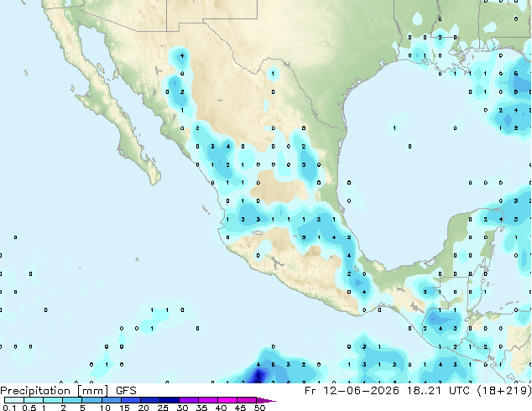Click the 35–40 mm magenta legend swatch
The width and height of the screenshot is (532, 411).
coord(208,400)
